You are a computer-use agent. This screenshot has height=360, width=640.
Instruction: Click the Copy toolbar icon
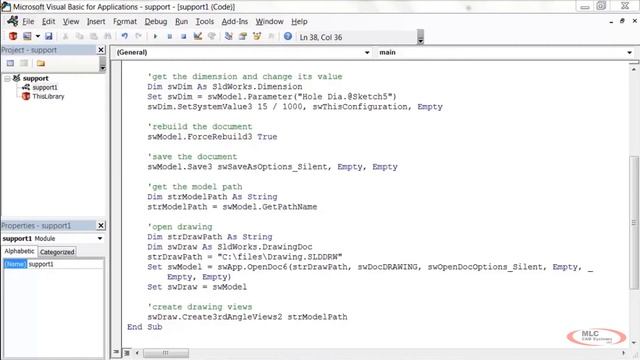tap(80, 36)
